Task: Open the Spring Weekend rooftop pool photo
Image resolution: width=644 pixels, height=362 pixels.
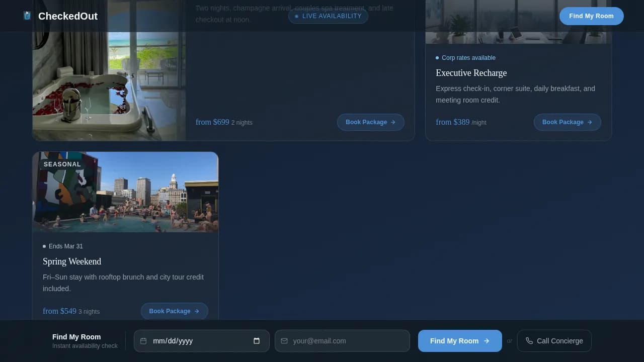Action: click(x=126, y=192)
